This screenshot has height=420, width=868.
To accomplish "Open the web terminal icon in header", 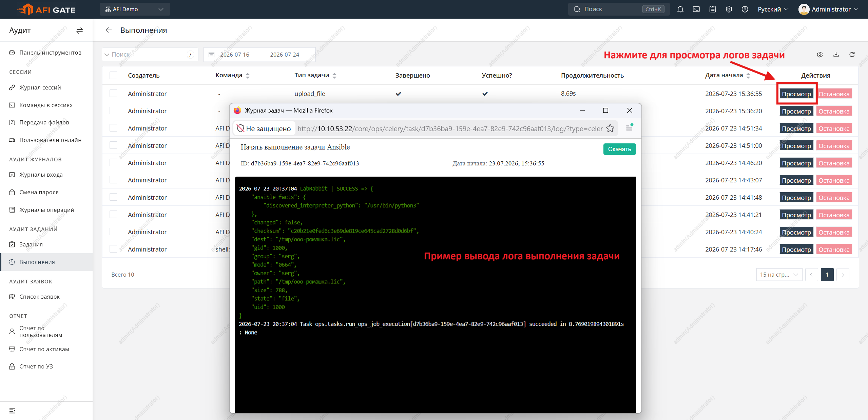I will pos(696,9).
